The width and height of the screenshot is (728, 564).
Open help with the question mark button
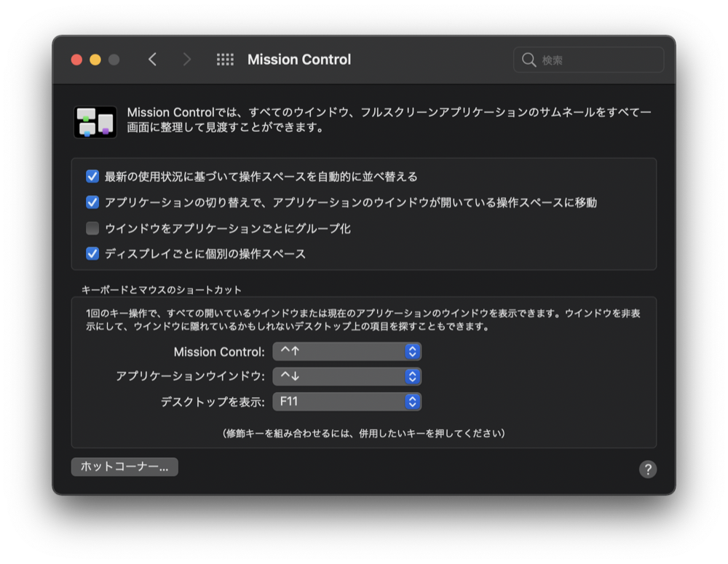click(x=648, y=469)
